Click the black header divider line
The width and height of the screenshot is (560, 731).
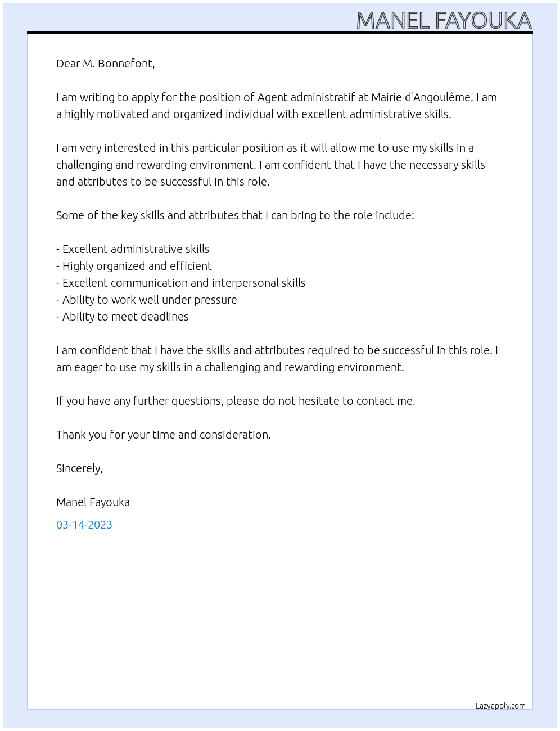pos(280,33)
